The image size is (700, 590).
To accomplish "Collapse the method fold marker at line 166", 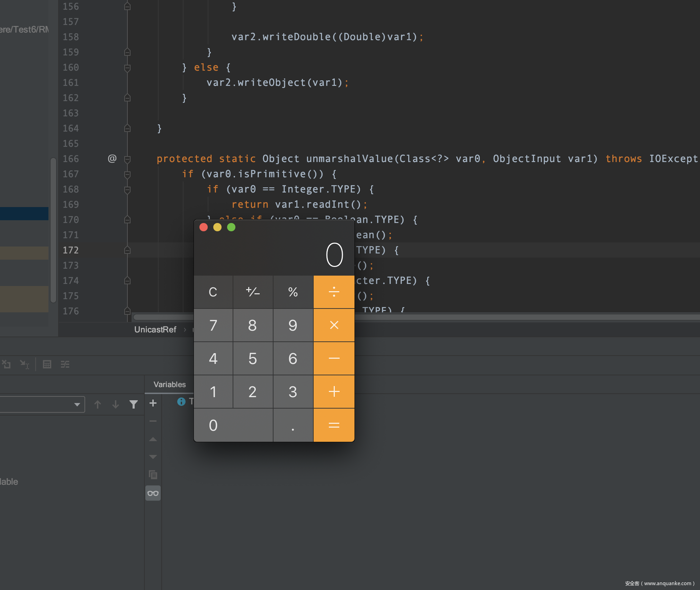I will [x=127, y=159].
